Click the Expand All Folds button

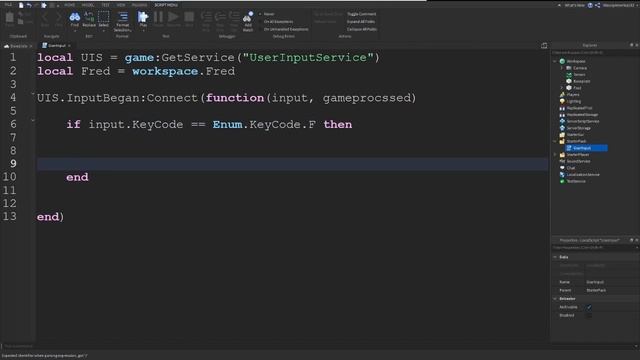point(361,22)
